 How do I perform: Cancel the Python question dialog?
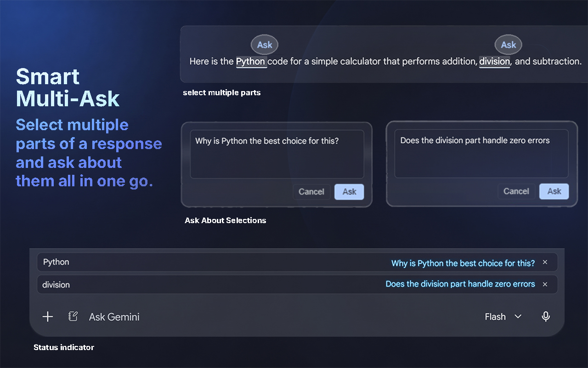(311, 192)
